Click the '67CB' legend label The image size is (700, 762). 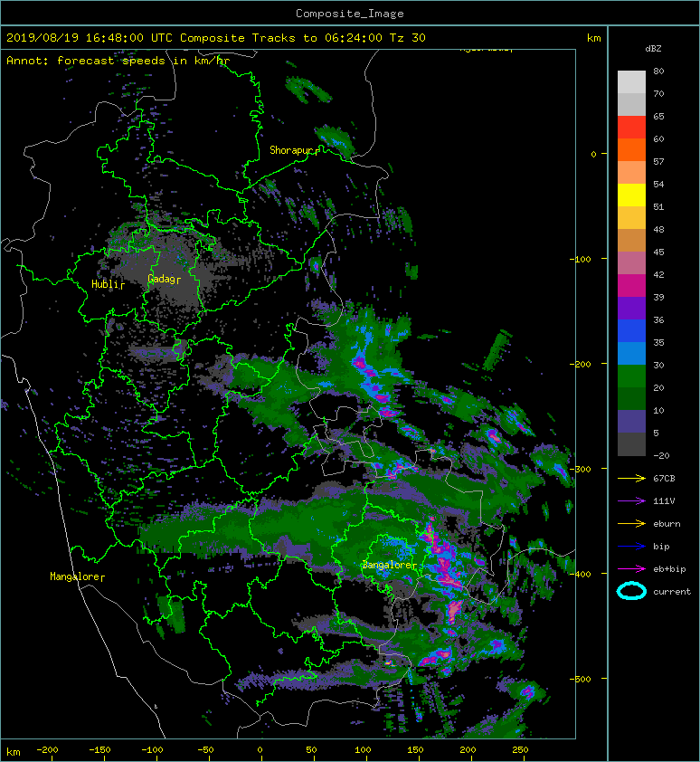coord(664,479)
